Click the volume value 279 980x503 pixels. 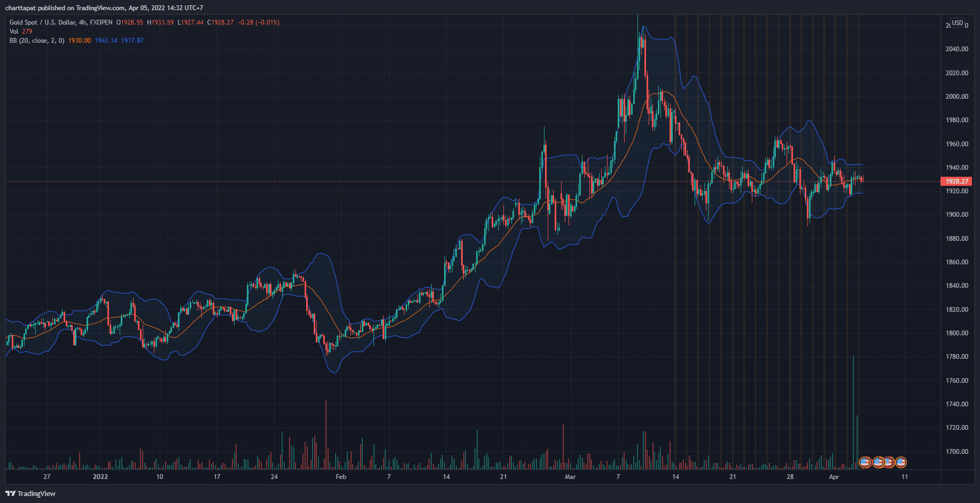click(x=27, y=32)
